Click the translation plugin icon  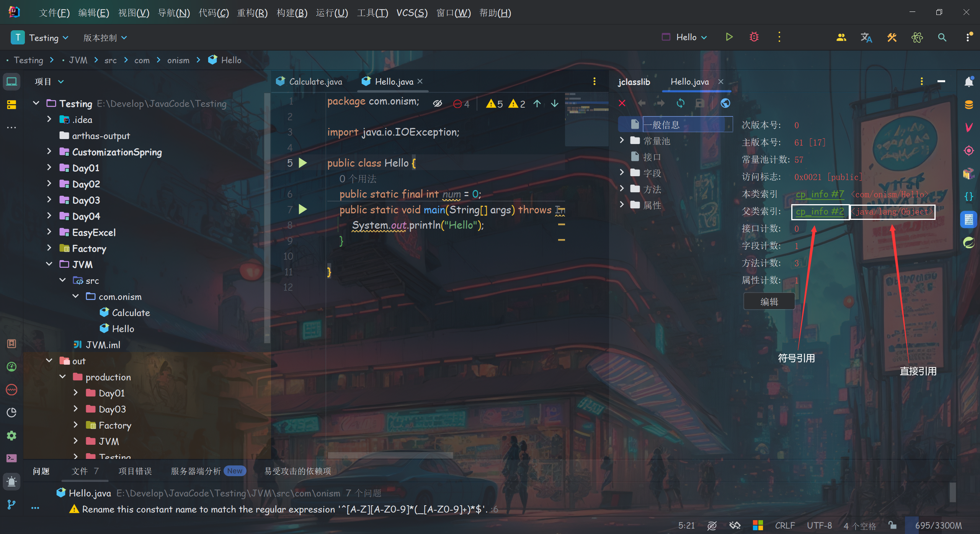[x=866, y=38]
